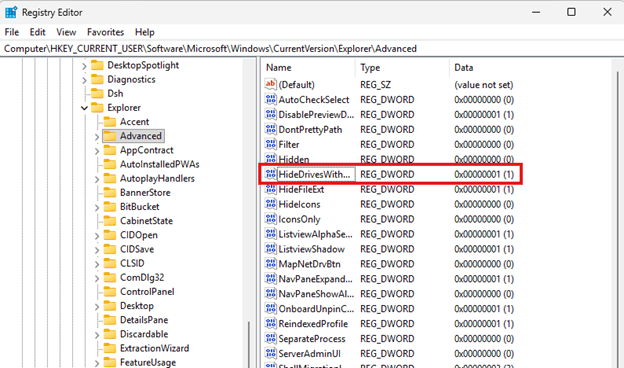Select the ExtractionWizard folder icon
The width and height of the screenshot is (624, 368).
tap(110, 348)
